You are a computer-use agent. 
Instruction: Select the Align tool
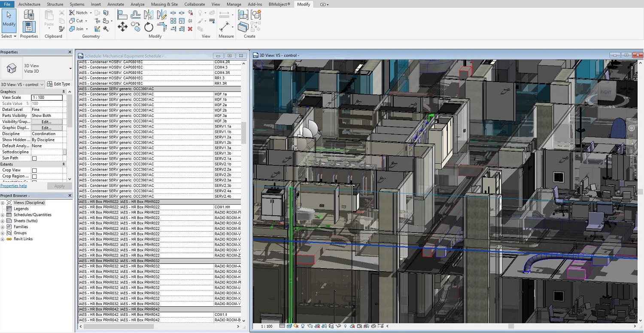pyautogui.click(x=122, y=15)
